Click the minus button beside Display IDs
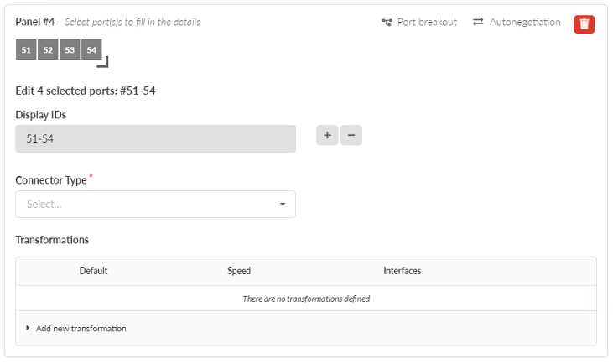Screen dimensions: 613x364 (351, 136)
